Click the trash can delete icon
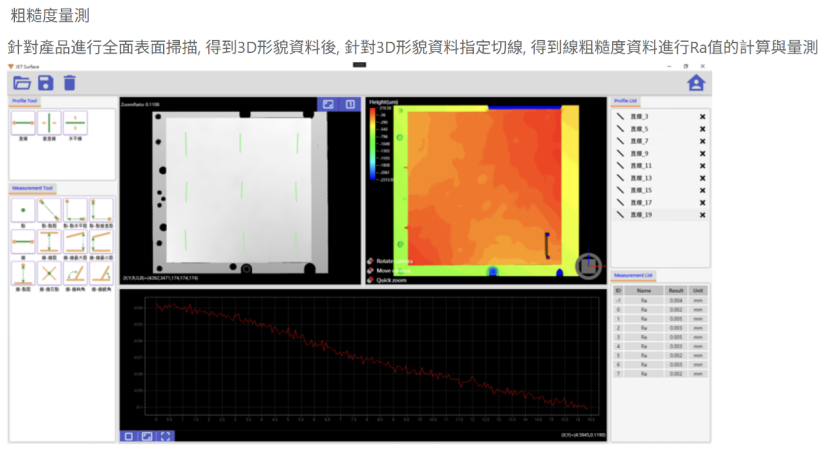 pos(69,83)
